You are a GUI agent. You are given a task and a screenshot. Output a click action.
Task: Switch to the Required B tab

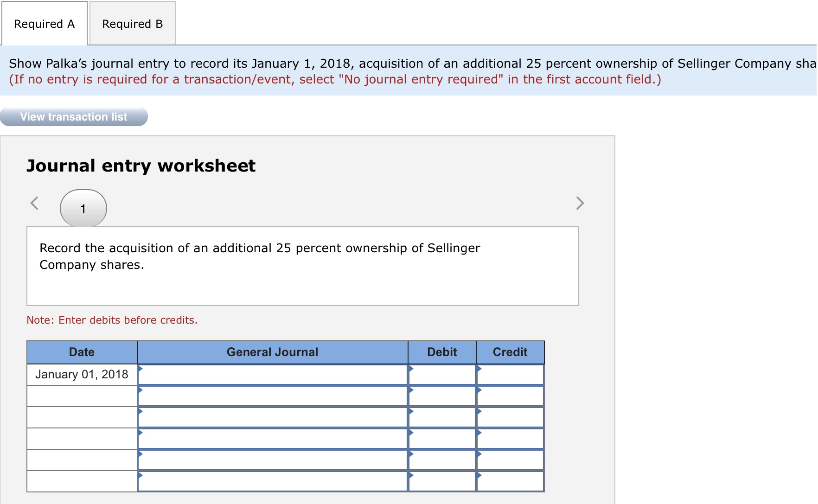[x=132, y=23]
